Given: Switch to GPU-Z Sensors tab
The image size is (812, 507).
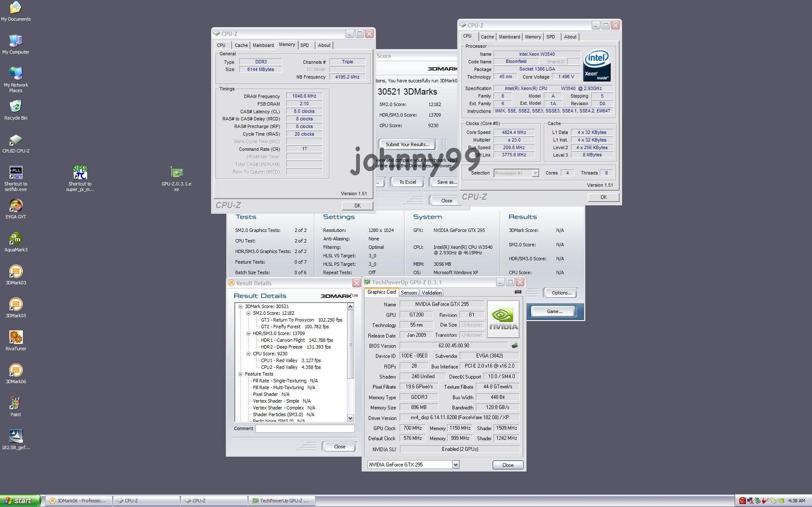Looking at the screenshot, I should coord(409,293).
